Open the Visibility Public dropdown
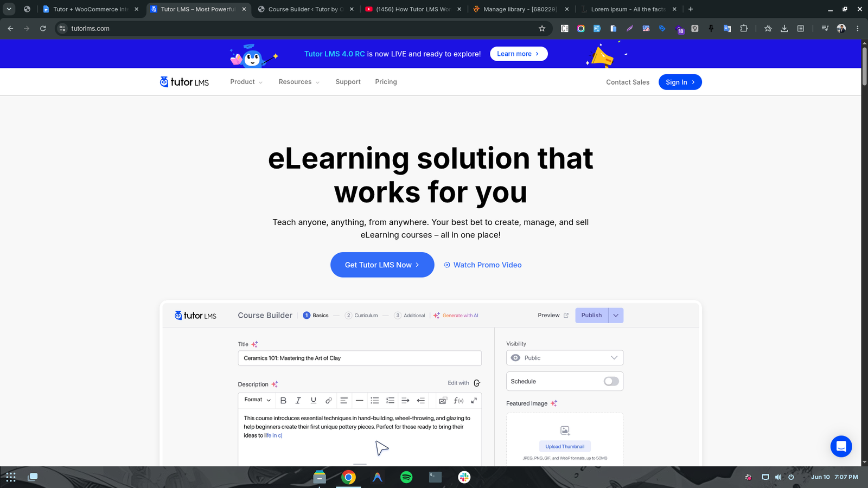This screenshot has width=868, height=488. pos(565,358)
